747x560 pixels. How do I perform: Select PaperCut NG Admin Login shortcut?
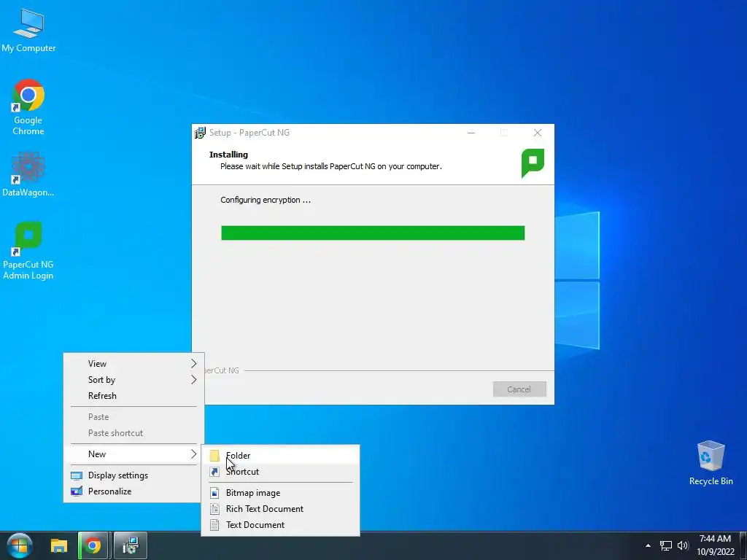coord(28,251)
